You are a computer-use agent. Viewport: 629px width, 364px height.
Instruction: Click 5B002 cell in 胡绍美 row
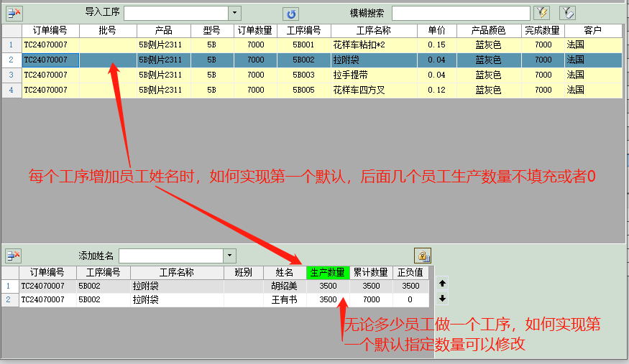click(x=103, y=286)
